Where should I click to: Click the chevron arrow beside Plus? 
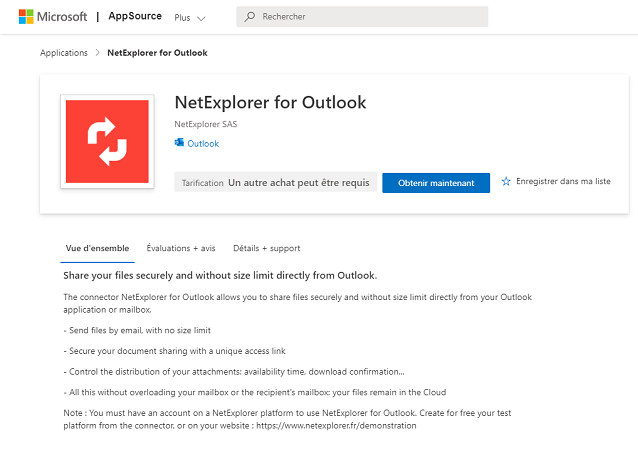point(201,18)
